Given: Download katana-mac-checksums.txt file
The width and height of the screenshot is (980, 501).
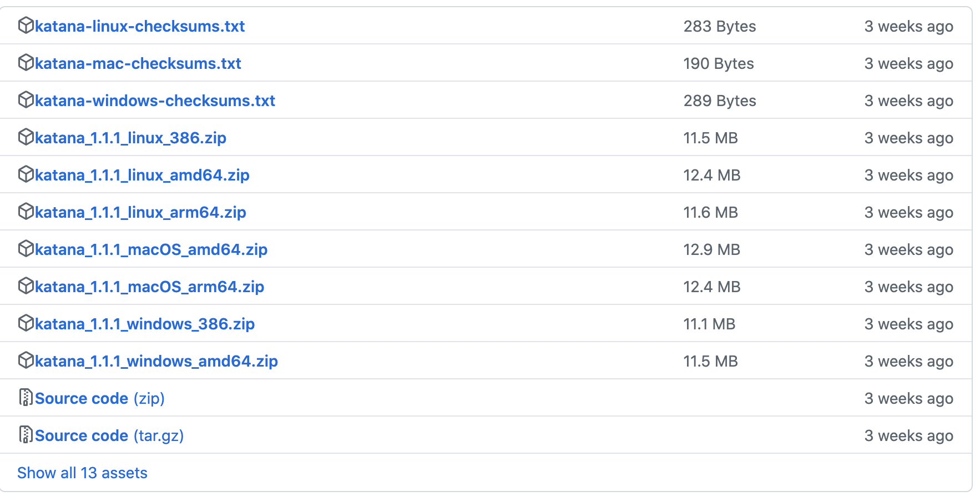Looking at the screenshot, I should 138,63.
